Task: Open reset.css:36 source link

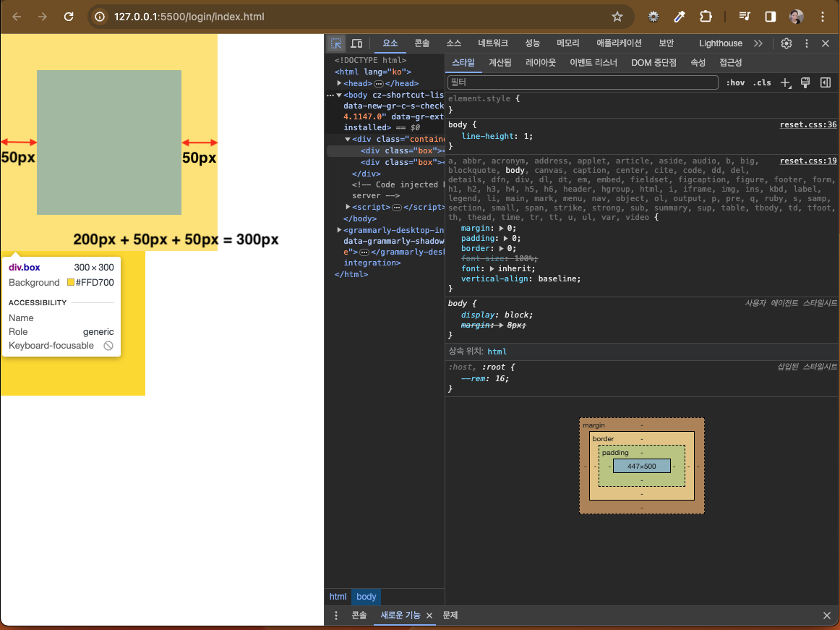Action: coord(808,125)
